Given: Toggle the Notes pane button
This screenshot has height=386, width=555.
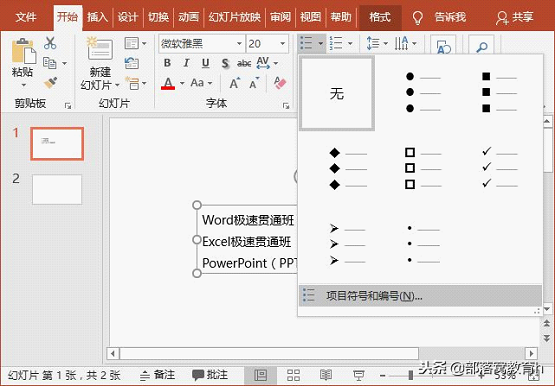Looking at the screenshot, I should pyautogui.click(x=157, y=375).
